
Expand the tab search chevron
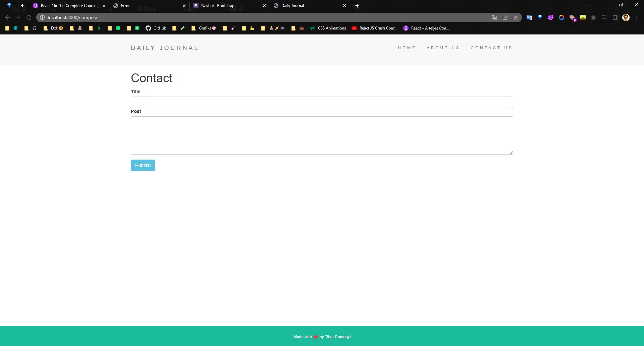(590, 5)
